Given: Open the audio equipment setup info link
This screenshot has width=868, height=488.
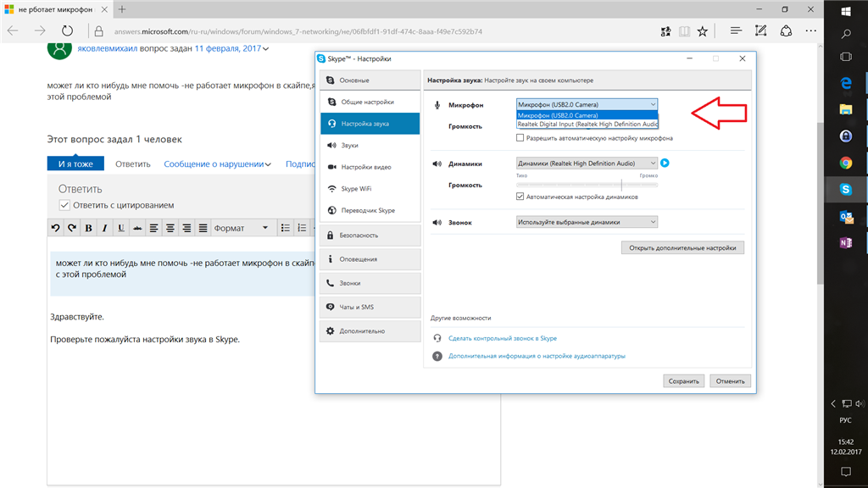Looking at the screenshot, I should [x=537, y=356].
